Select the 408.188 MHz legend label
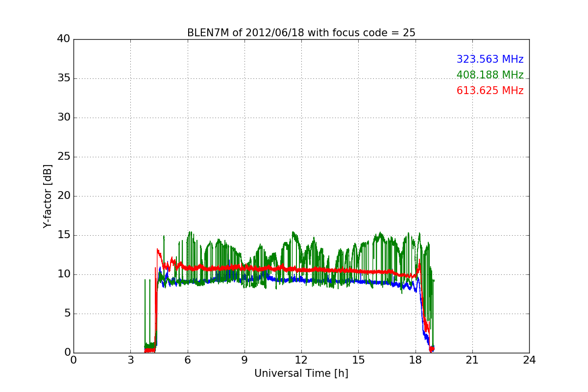Viewport: 588px width, 392px height. [x=490, y=75]
